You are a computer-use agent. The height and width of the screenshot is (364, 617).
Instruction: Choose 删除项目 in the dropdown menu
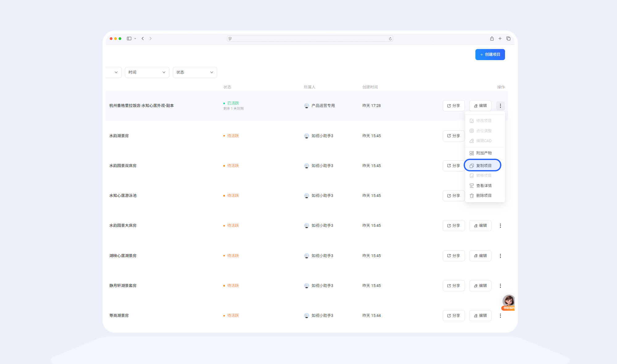point(483,196)
